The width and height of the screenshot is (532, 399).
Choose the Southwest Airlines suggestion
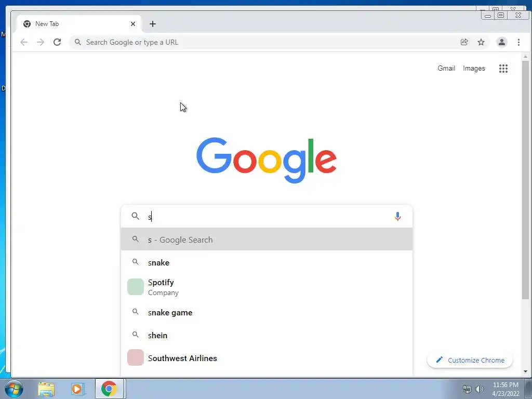(x=267, y=358)
